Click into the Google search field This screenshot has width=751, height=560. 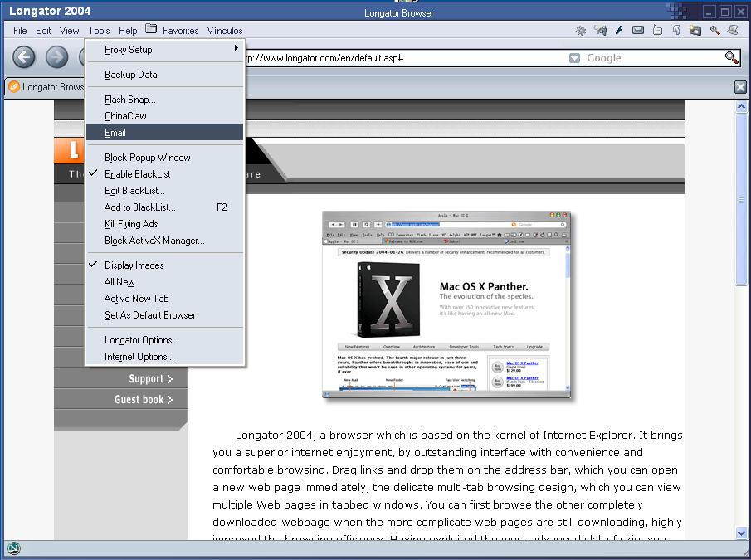click(652, 58)
